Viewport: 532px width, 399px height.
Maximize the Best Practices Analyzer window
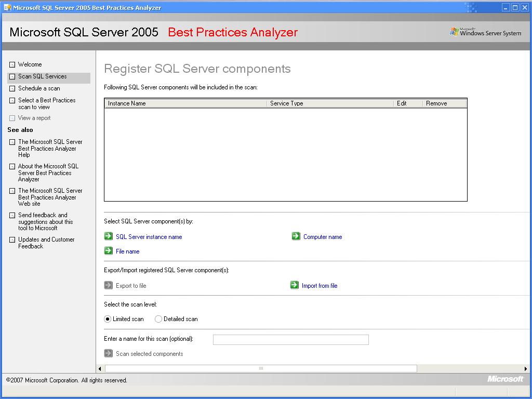[x=515, y=7]
